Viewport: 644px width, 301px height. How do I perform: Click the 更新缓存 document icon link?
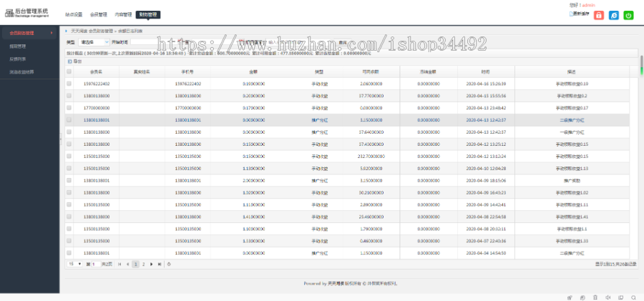tap(571, 14)
